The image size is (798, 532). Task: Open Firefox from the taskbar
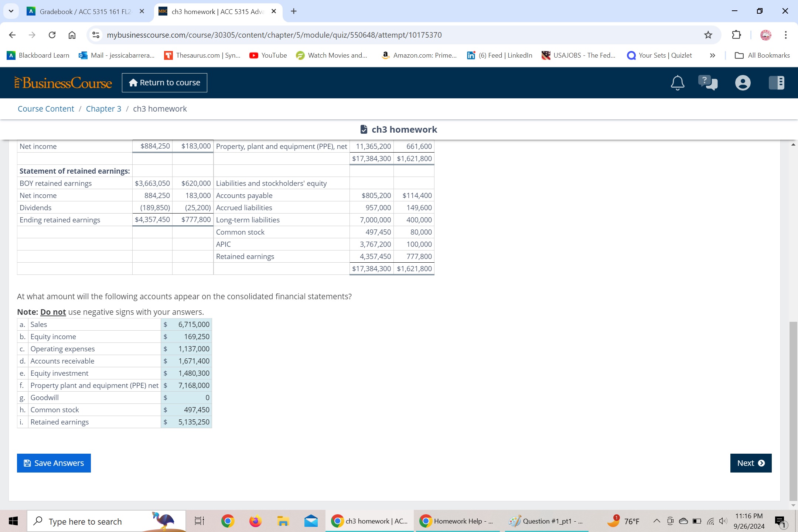(x=255, y=521)
